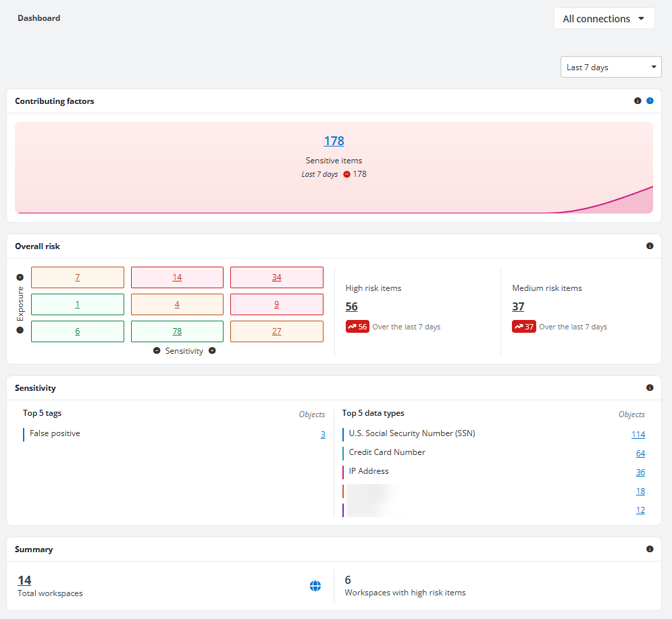The height and width of the screenshot is (619, 672).
Task: Click the Sensitivity section info icon
Action: click(x=650, y=387)
